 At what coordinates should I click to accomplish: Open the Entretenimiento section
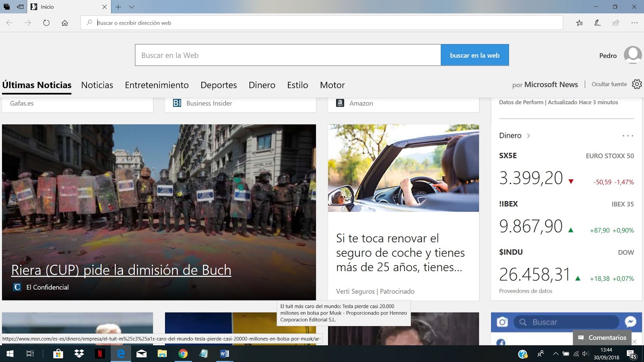(x=157, y=85)
